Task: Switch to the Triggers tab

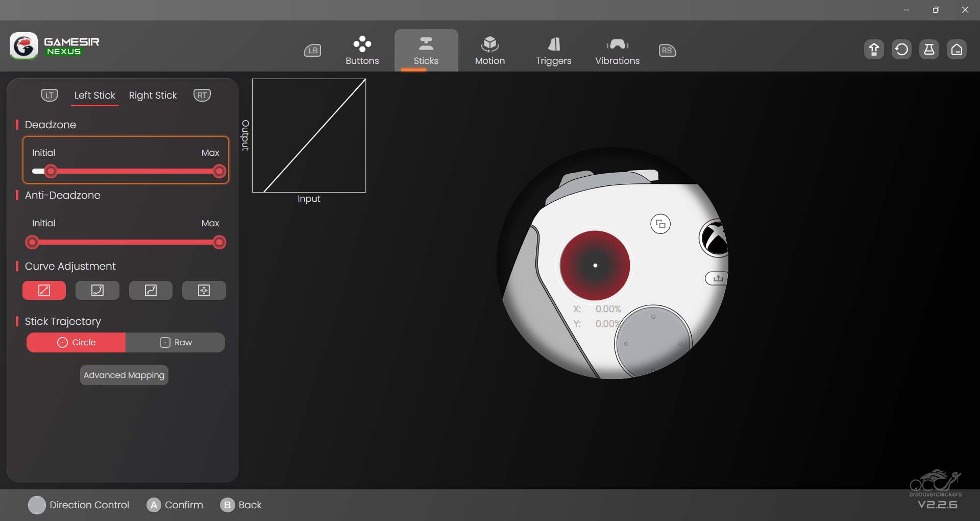Action: pyautogui.click(x=553, y=51)
